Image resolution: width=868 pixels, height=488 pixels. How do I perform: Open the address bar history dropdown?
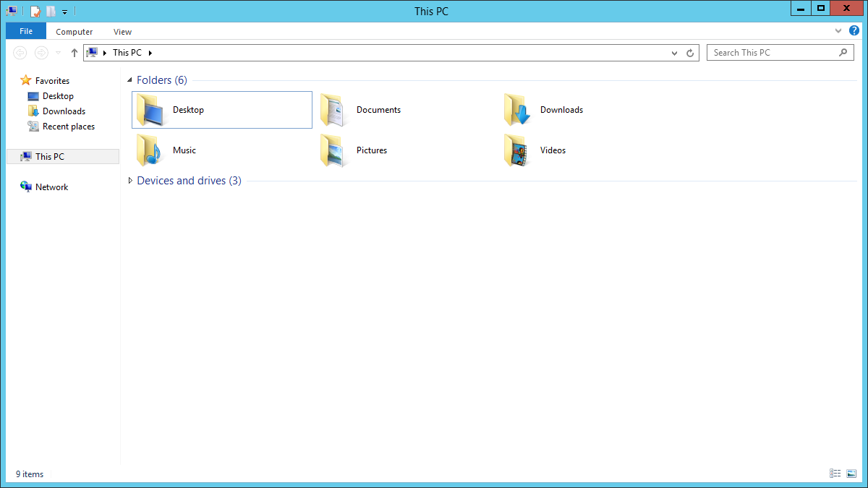click(x=674, y=53)
